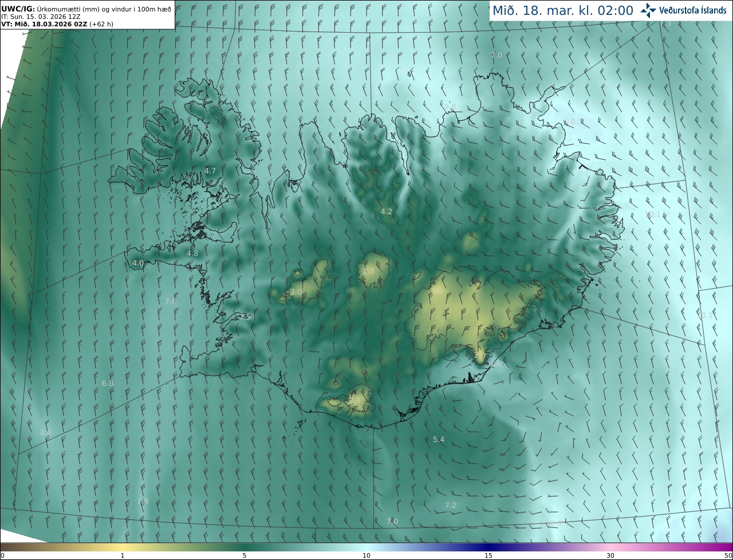The width and height of the screenshot is (733, 560).
Task: Click the 10 label on the color scale
Action: pyautogui.click(x=366, y=555)
